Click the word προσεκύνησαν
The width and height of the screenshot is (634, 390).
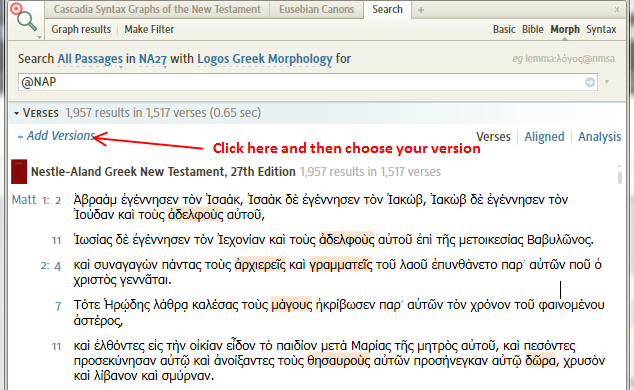click(115, 360)
